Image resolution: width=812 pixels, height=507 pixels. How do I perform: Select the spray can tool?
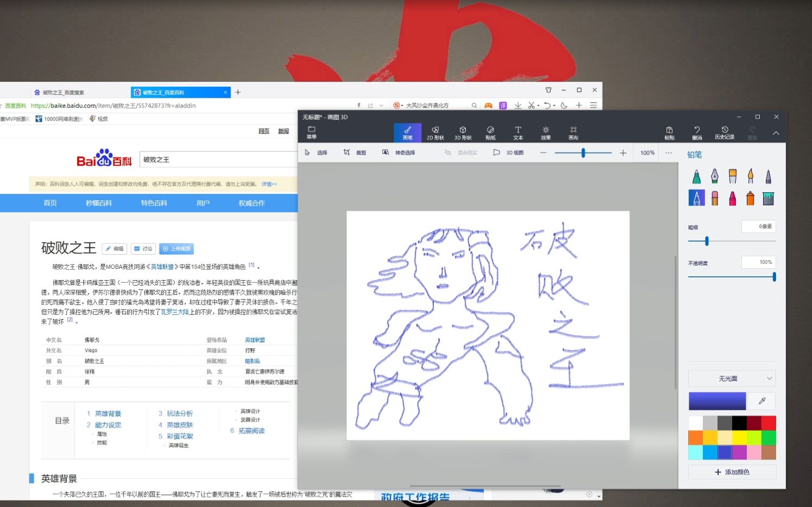(751, 198)
